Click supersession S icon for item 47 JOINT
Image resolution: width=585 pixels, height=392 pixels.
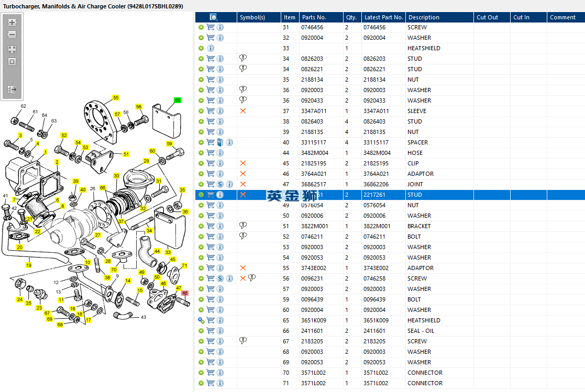[220, 184]
